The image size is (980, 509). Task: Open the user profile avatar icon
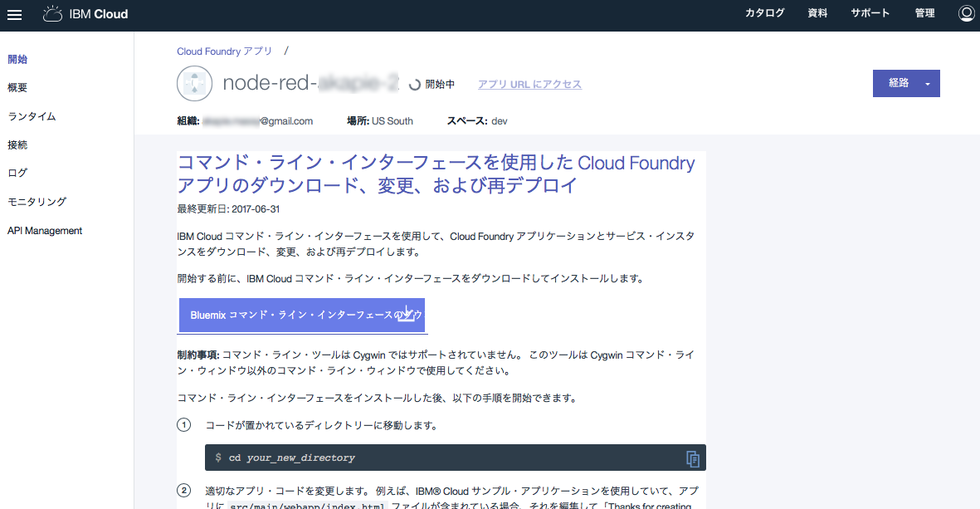point(967,13)
